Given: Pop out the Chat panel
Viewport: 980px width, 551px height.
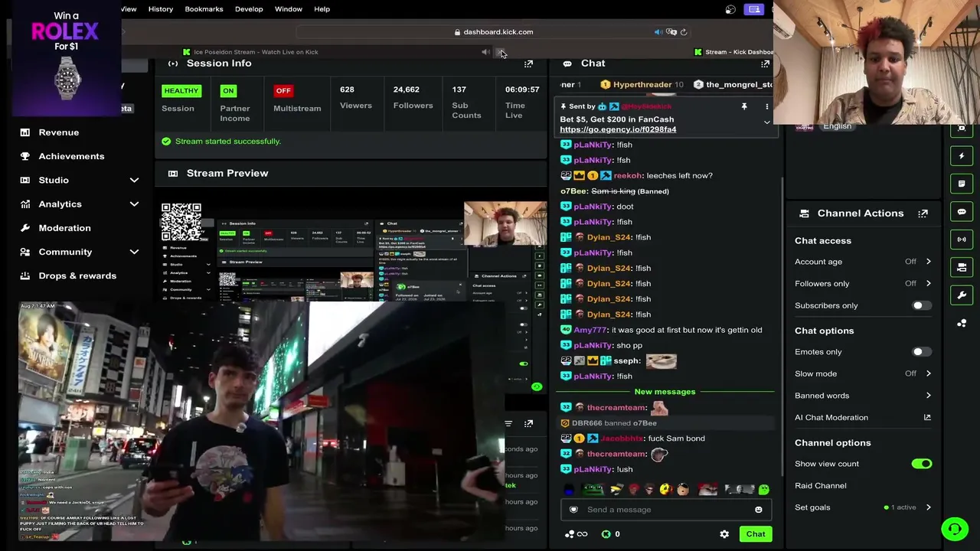Looking at the screenshot, I should 765,64.
